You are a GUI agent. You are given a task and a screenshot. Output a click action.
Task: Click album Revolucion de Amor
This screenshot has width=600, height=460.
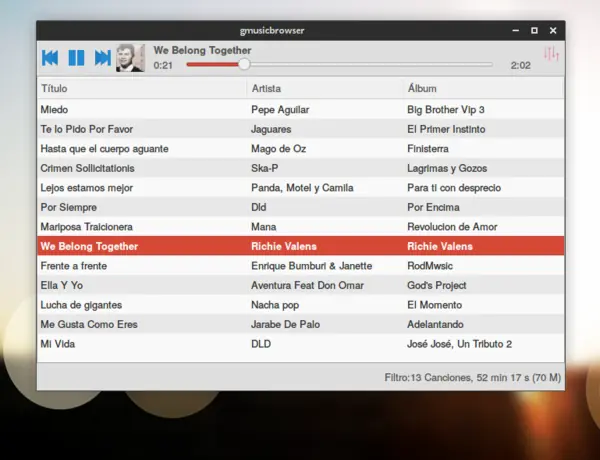(x=452, y=227)
